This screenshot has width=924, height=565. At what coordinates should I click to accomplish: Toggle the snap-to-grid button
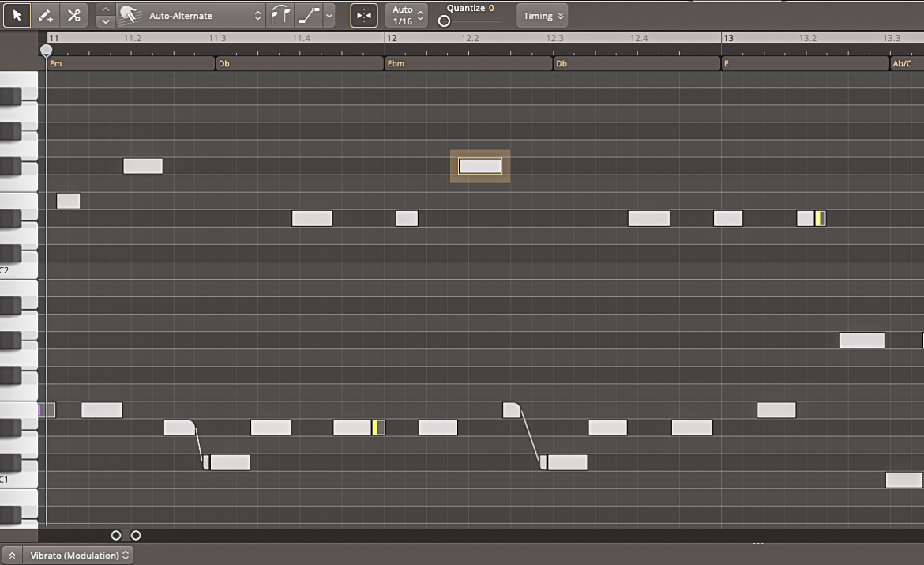point(364,15)
